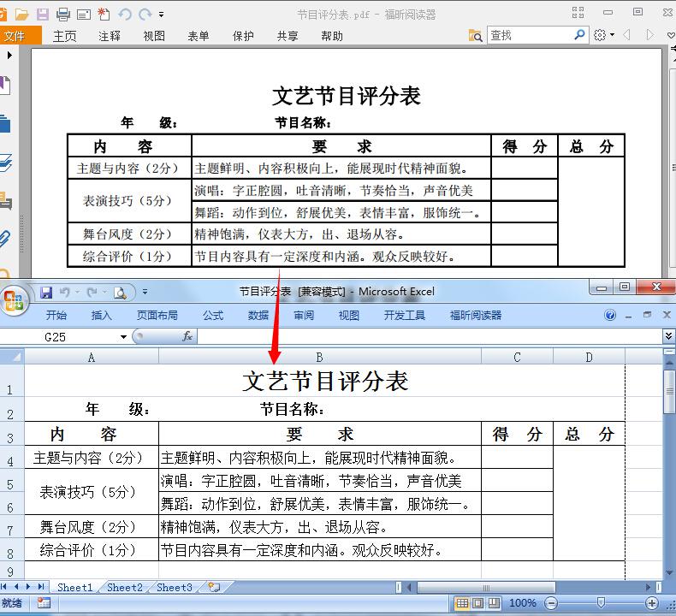Click the zoom slider handle in Excel
Image resolution: width=676 pixels, height=616 pixels.
(x=600, y=603)
